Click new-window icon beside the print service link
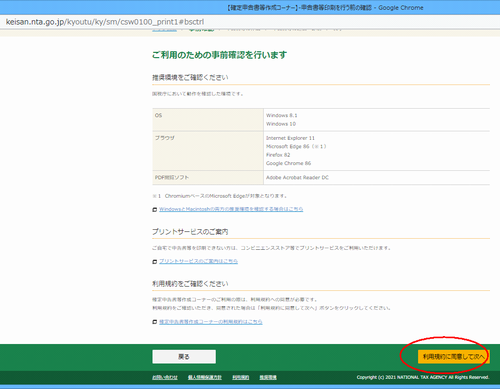This screenshot has height=389, width=500. tap(155, 262)
